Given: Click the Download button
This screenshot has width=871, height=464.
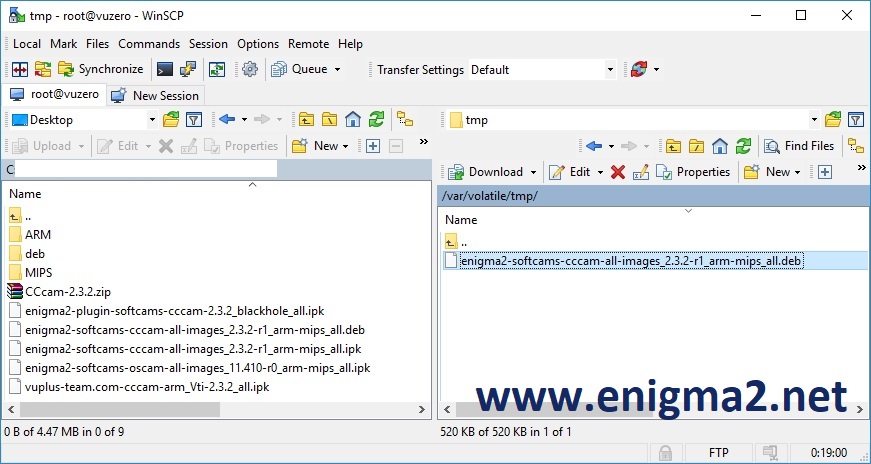Looking at the screenshot, I should pyautogui.click(x=486, y=172).
